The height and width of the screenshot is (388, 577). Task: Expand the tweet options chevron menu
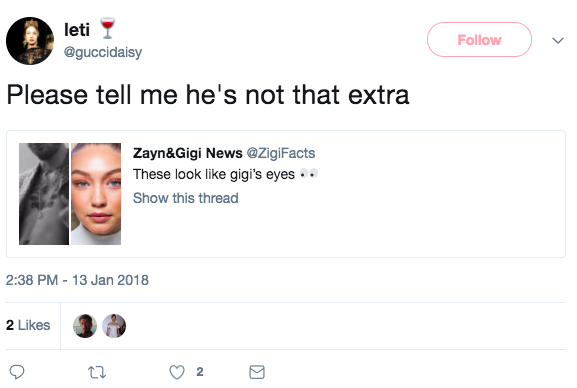click(x=558, y=40)
